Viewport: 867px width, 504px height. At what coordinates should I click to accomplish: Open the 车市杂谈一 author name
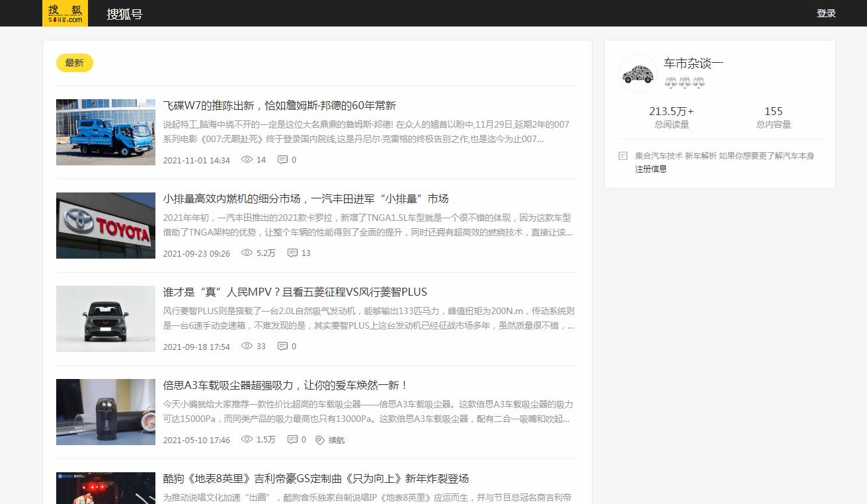(694, 63)
